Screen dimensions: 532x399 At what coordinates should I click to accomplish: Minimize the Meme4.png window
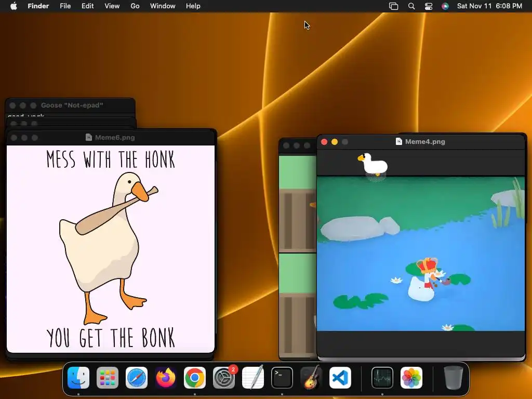[x=335, y=142]
